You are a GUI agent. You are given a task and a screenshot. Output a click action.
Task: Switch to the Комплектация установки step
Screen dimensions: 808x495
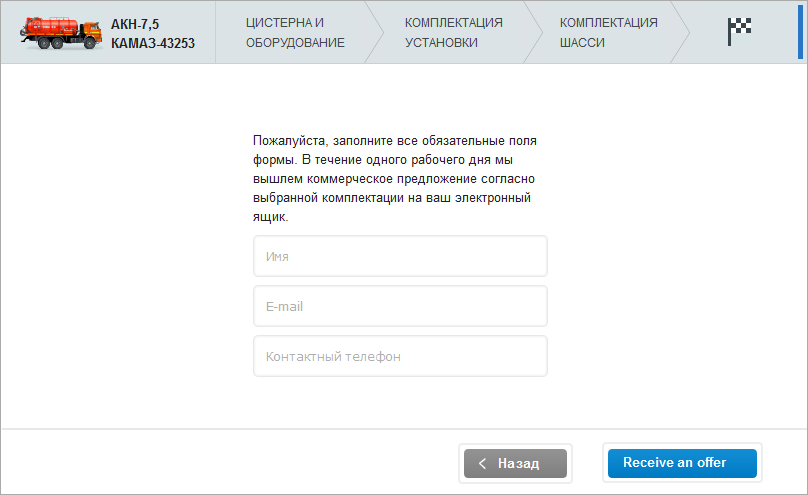(453, 32)
